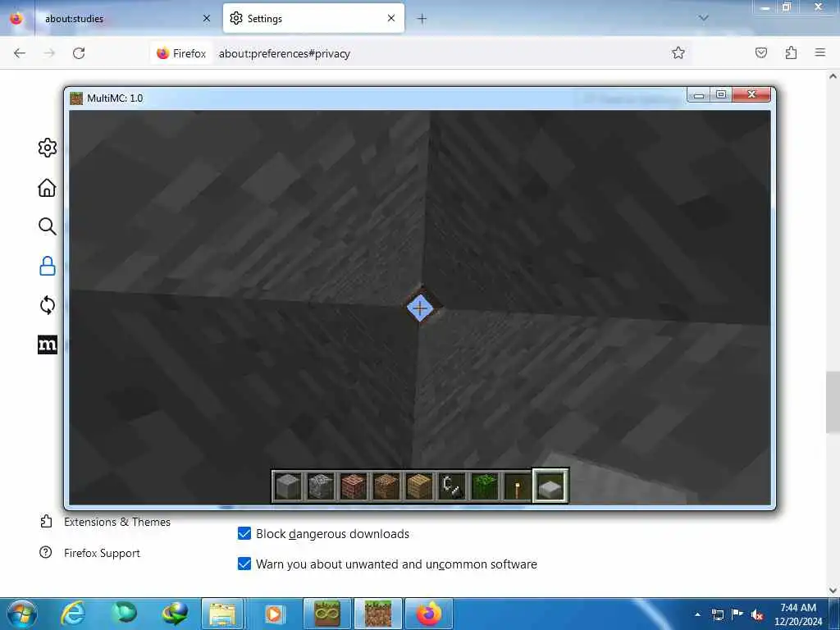Switch to the Settings tab
This screenshot has height=630, width=840.
click(x=313, y=18)
